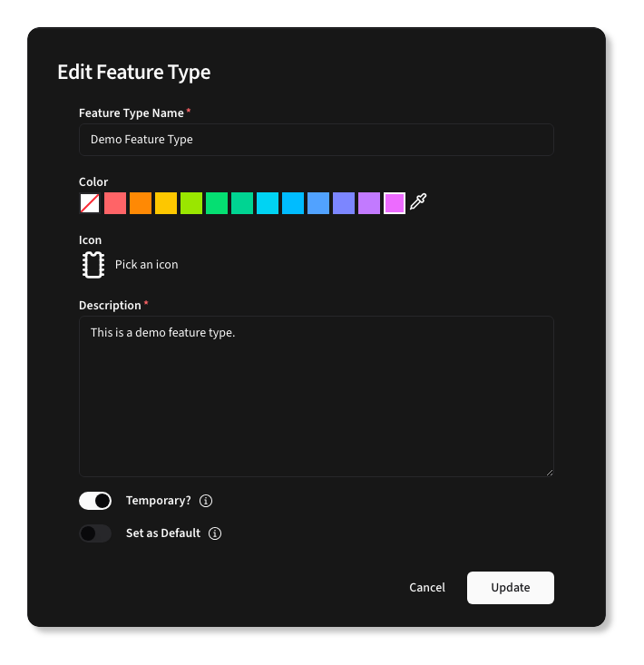Click the eyedropper custom color picker icon

pos(417,202)
